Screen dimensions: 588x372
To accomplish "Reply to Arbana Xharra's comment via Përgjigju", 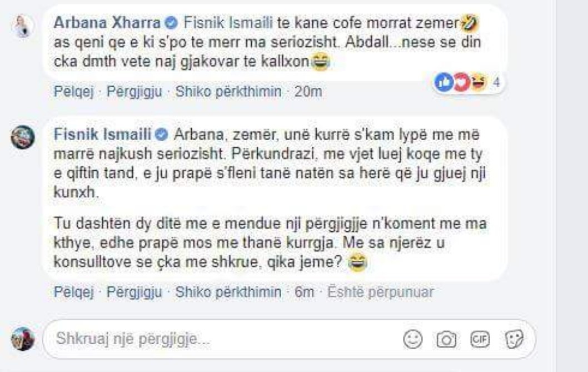I will pyautogui.click(x=134, y=91).
